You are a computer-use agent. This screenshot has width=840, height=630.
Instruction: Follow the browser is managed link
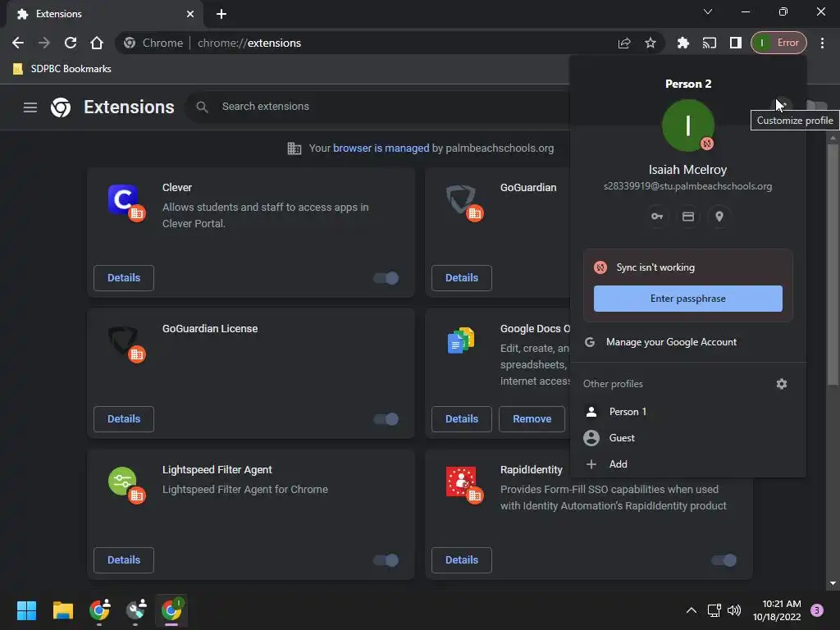pyautogui.click(x=381, y=148)
